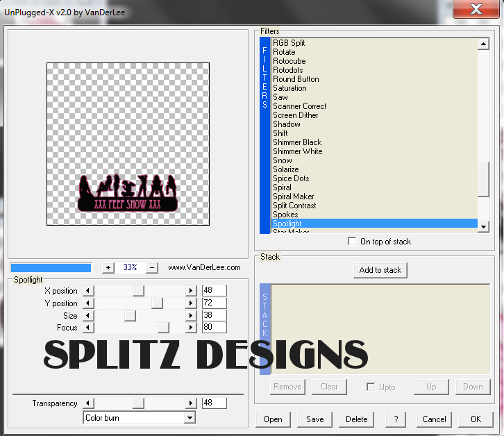The width and height of the screenshot is (504, 436).
Task: Click the Size slider thumb
Action: [130, 315]
